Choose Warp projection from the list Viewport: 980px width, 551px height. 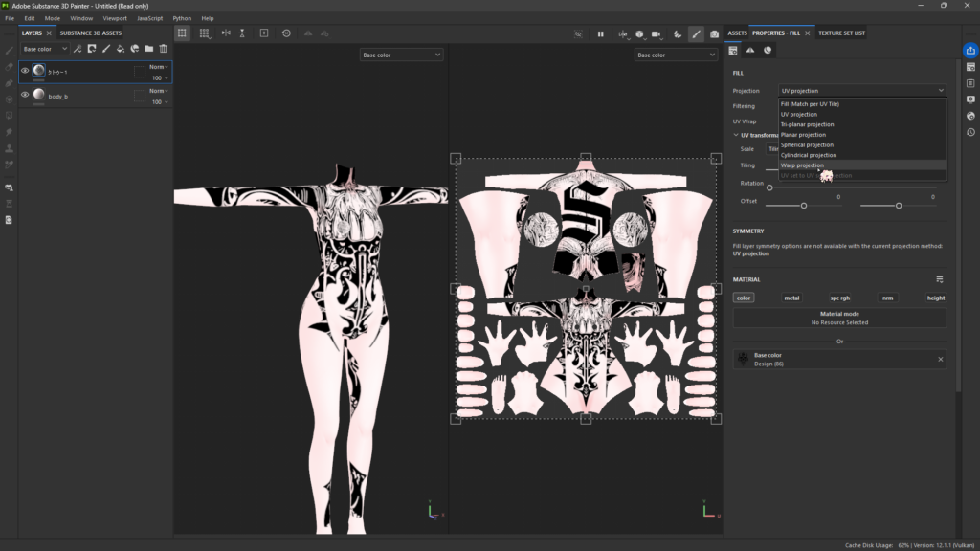(x=862, y=165)
